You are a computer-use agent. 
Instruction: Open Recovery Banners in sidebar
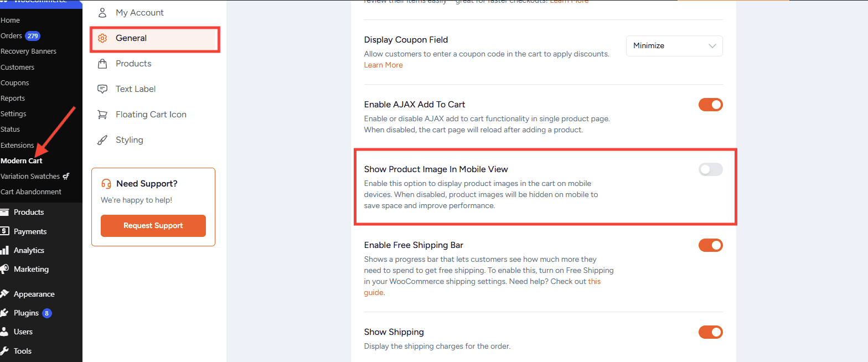[x=28, y=51]
